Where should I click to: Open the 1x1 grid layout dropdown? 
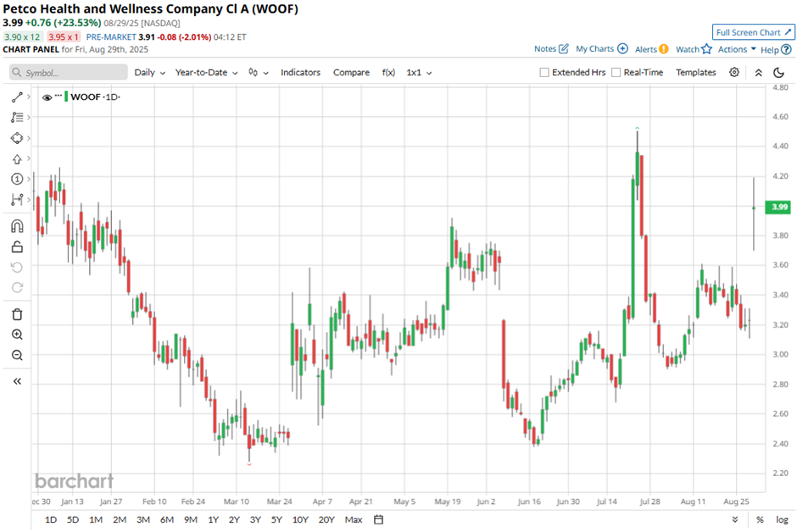coord(419,73)
